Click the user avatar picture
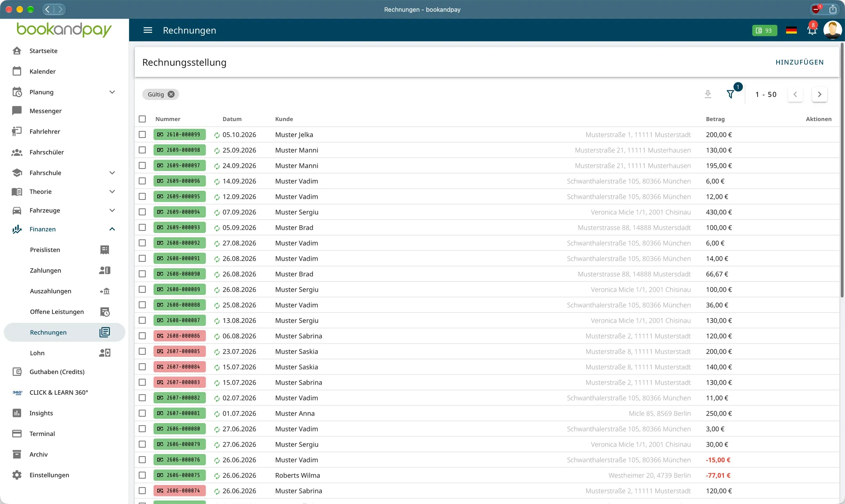This screenshot has width=845, height=504. click(833, 30)
